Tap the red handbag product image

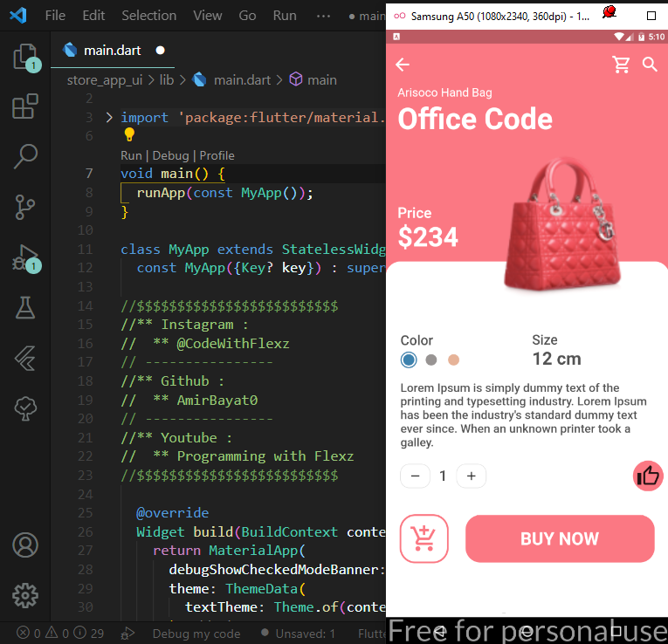562,224
